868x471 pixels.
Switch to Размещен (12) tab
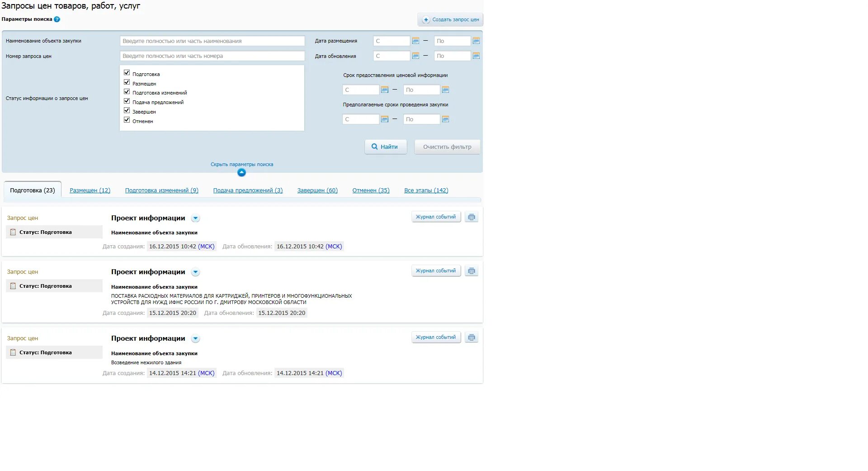pos(90,190)
